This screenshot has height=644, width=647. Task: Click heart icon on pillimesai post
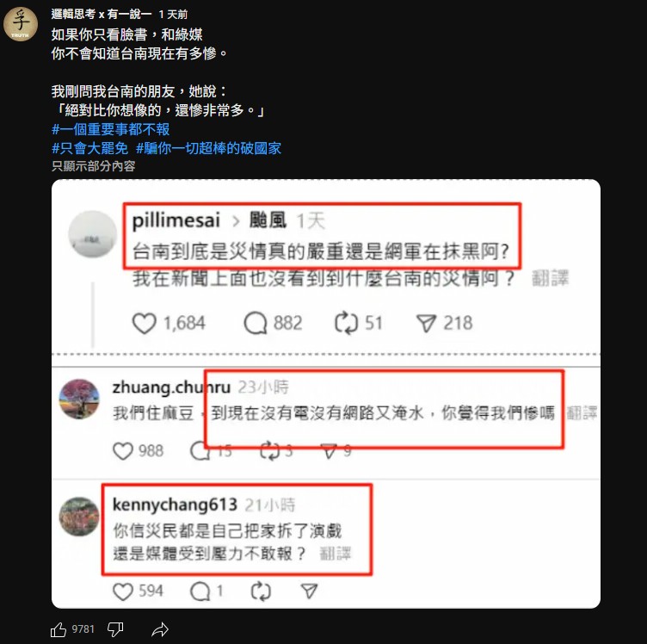point(144,323)
